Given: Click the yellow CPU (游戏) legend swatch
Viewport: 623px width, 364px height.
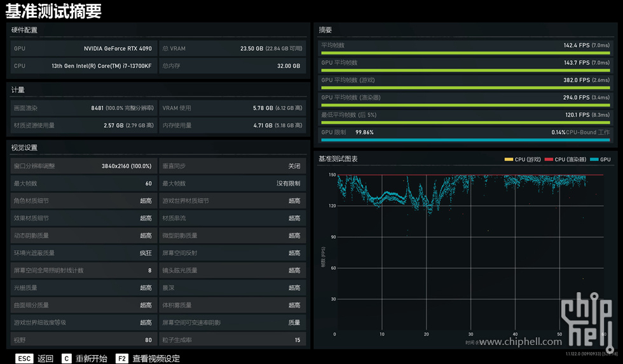Looking at the screenshot, I should [x=508, y=159].
